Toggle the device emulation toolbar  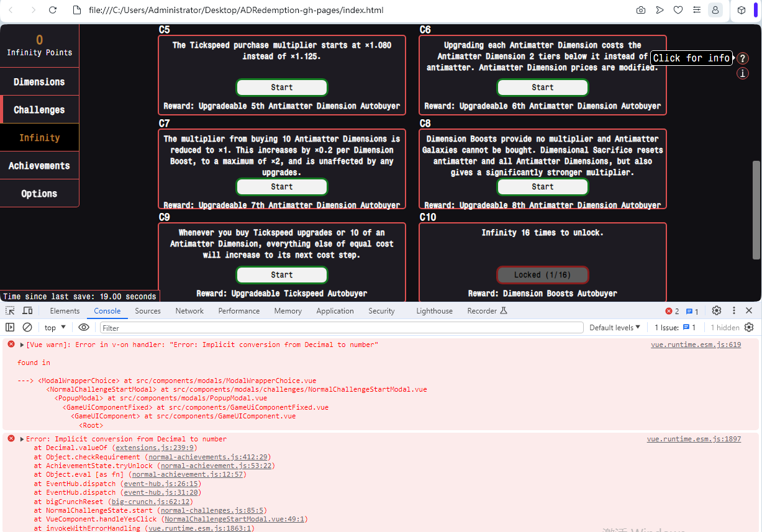coord(26,310)
